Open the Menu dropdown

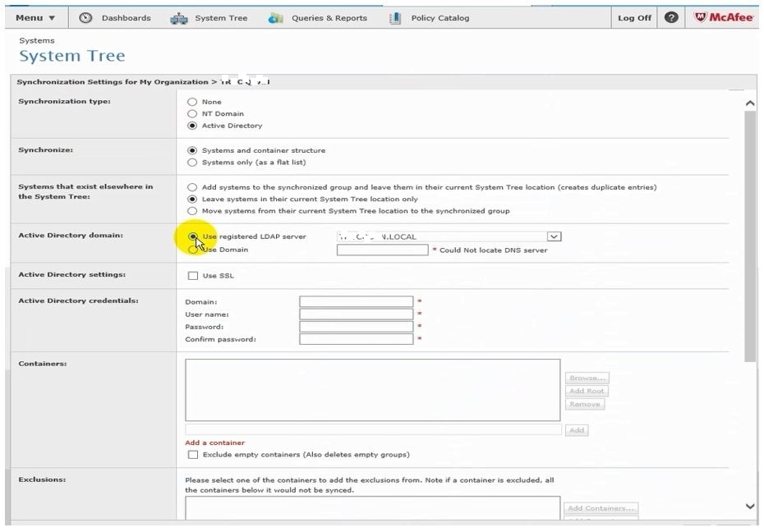[x=35, y=17]
